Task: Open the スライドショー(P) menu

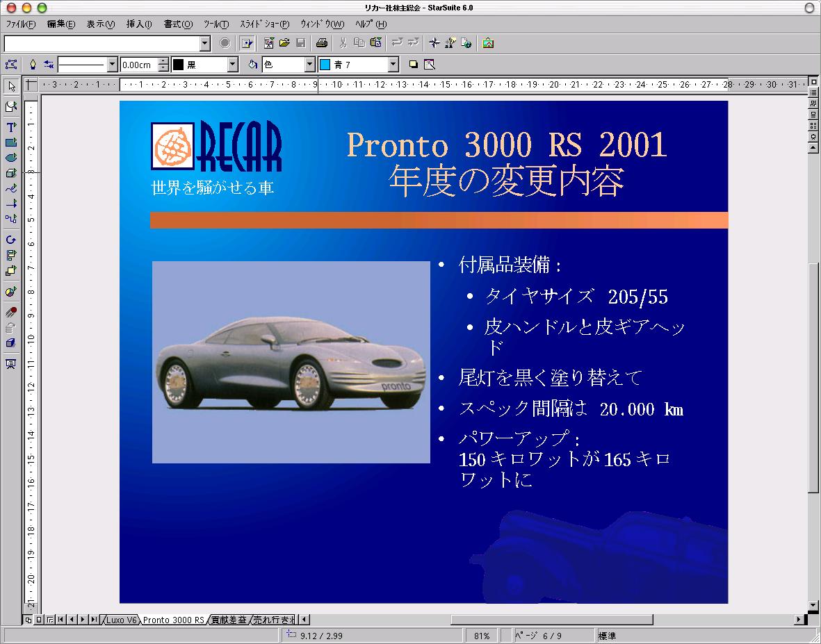Action: (264, 24)
